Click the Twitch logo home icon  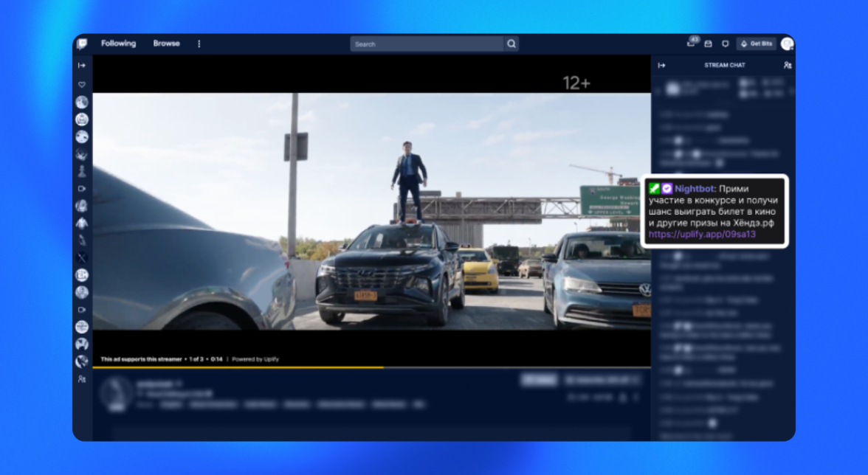[82, 44]
